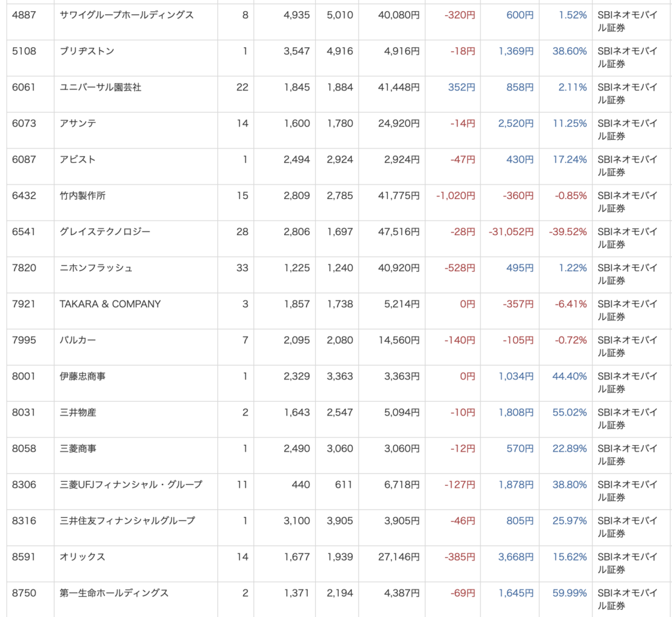
Task: Click 三菱UFJフィナンシャル・グループ name
Action: click(131, 484)
